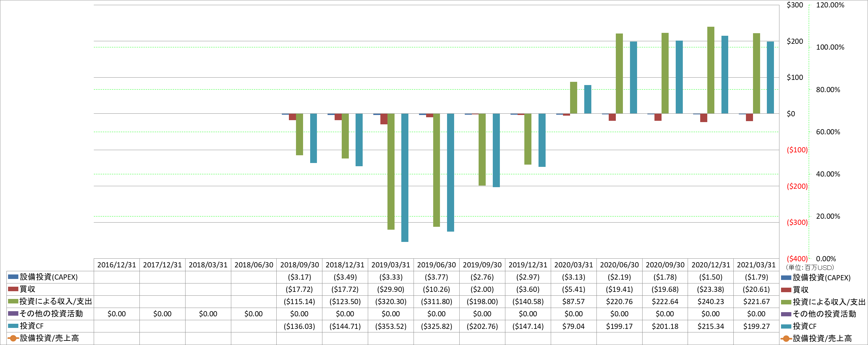Image resolution: width=868 pixels, height=345 pixels.
Task: Click the tall teal 2019/03/31 投資CF bar
Action: tap(405, 177)
